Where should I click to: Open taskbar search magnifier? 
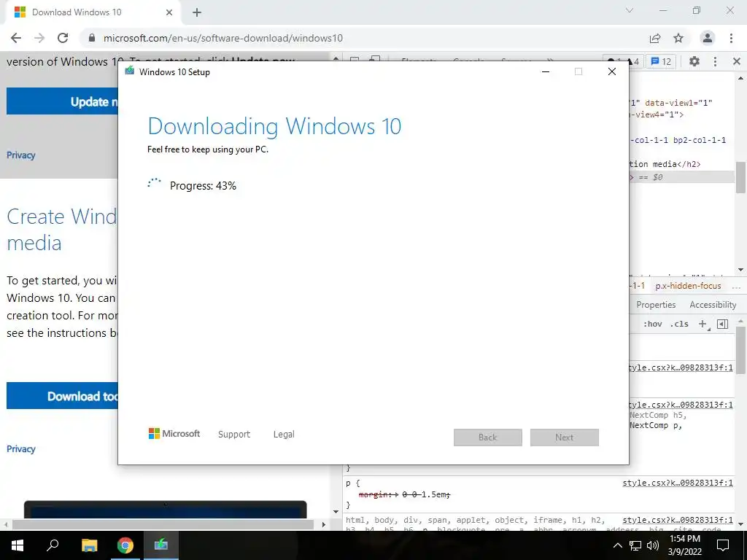[53, 545]
